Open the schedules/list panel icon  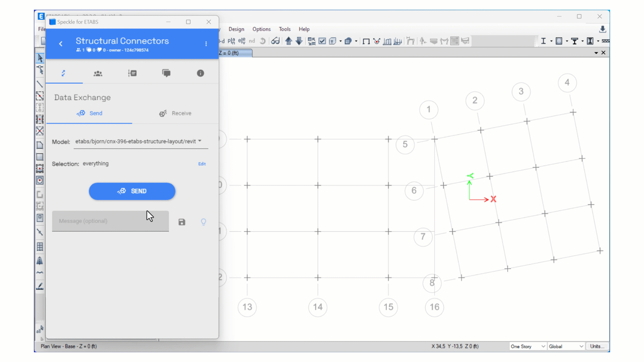coord(133,73)
